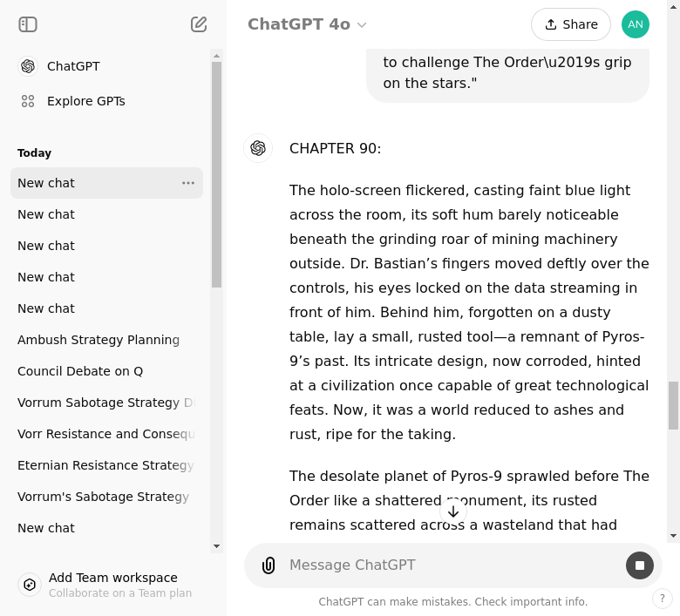Open Ambush Strategy Planning chat
This screenshot has width=680, height=616.
point(99,340)
